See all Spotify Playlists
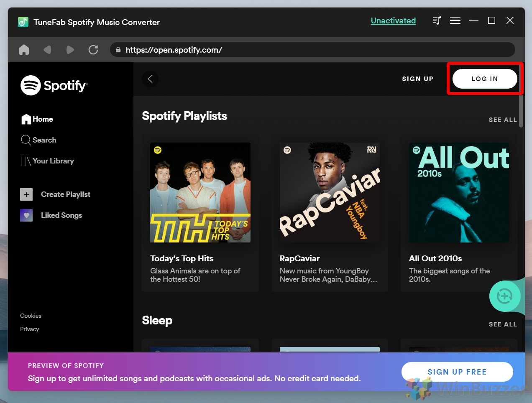Viewport: 532px width, 403px height. coord(503,120)
